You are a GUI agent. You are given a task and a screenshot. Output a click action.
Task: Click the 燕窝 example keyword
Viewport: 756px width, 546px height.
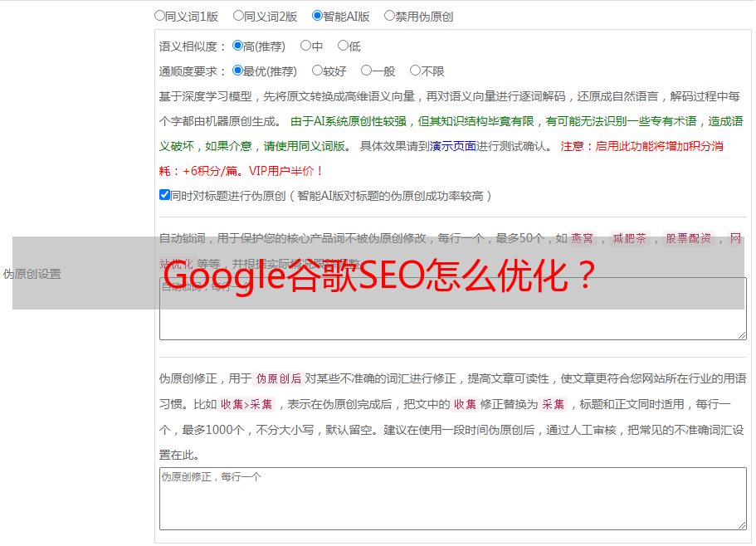pyautogui.click(x=582, y=238)
